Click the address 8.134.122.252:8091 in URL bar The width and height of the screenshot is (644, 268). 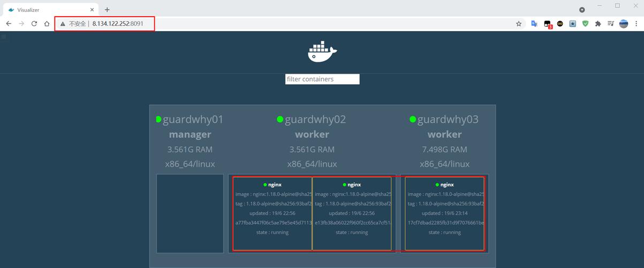click(118, 24)
